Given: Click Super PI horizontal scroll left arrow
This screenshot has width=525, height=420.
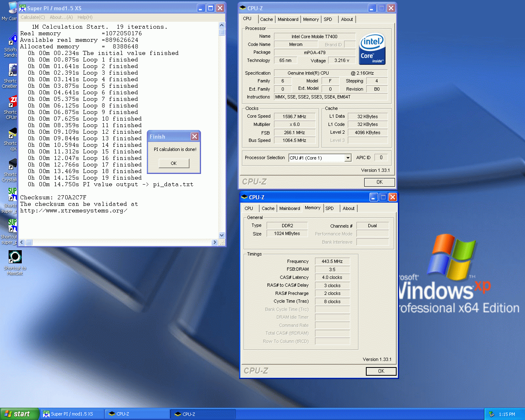Looking at the screenshot, I should (x=22, y=242).
